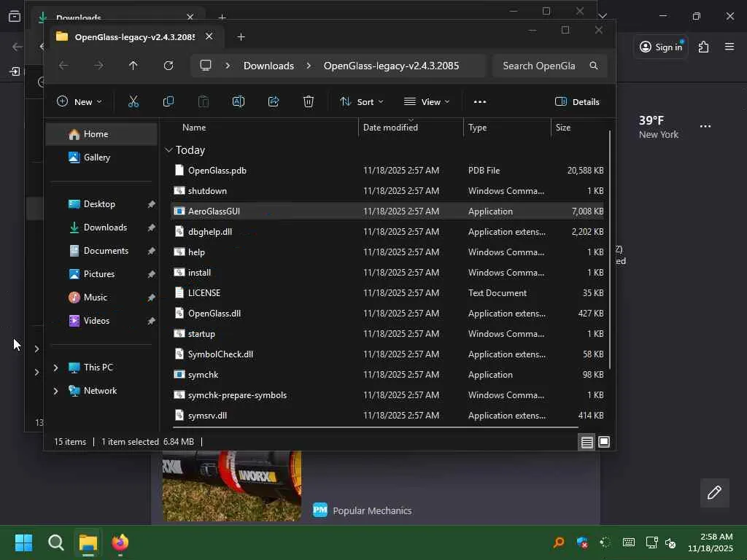Click the Popular Mechanics article thumbnail
This screenshot has height=560, width=747.
click(x=231, y=486)
